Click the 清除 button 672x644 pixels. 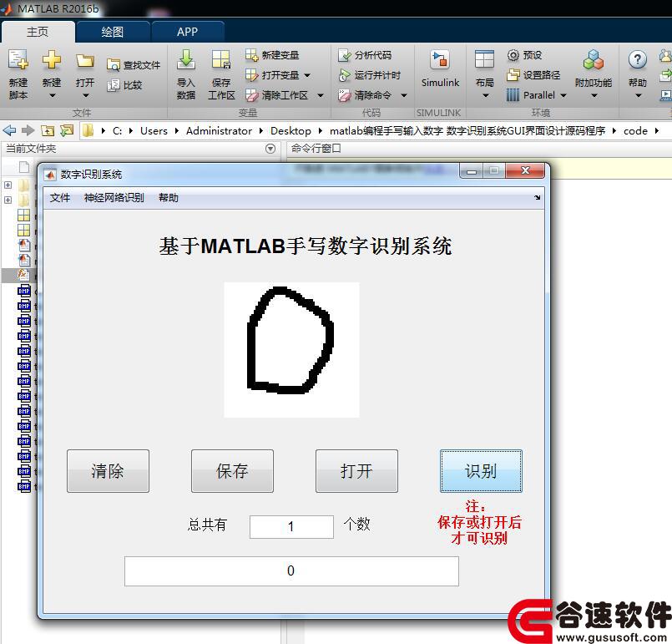(x=108, y=471)
